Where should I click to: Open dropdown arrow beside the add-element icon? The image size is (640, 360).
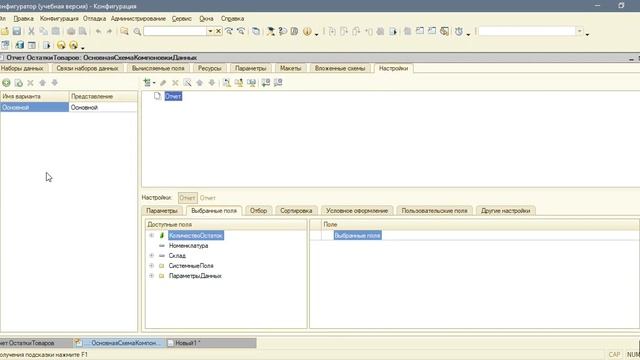(154, 83)
